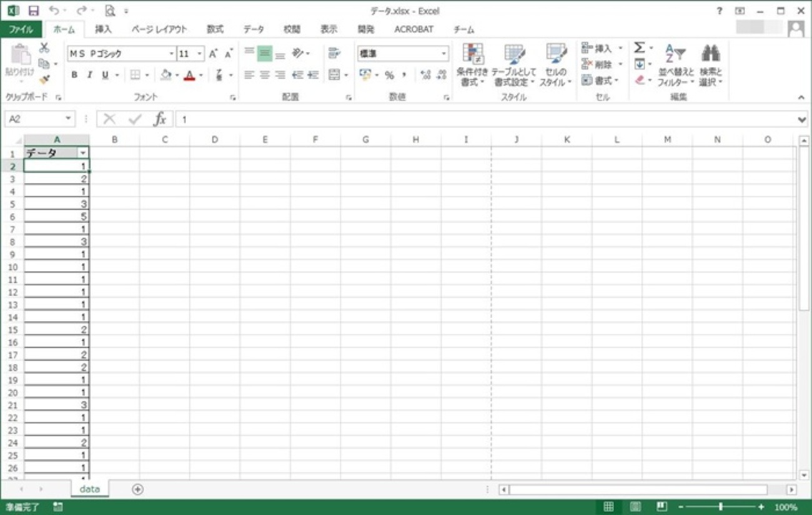The width and height of the screenshot is (812, 515).
Task: Add cell borders
Action: click(x=135, y=75)
